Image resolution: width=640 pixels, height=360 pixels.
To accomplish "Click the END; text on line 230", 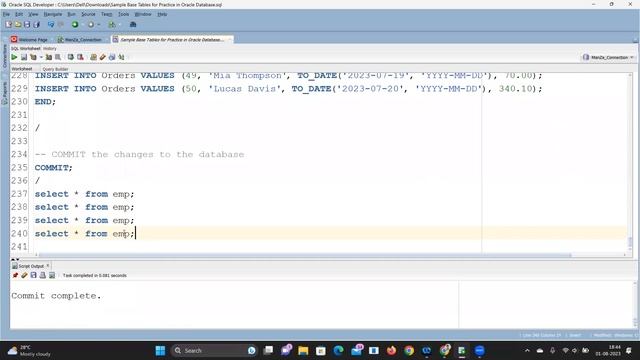I will click(45, 102).
